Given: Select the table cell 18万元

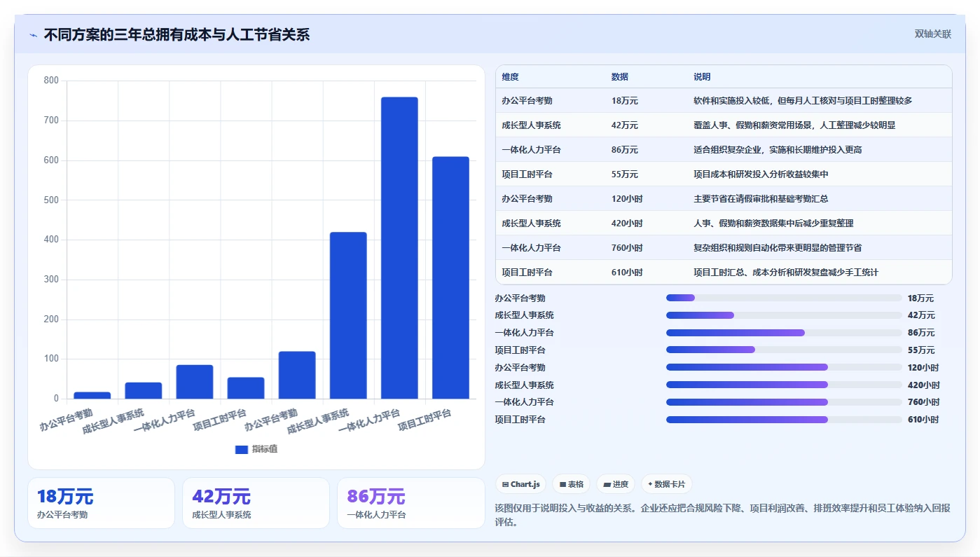Looking at the screenshot, I should [x=625, y=101].
